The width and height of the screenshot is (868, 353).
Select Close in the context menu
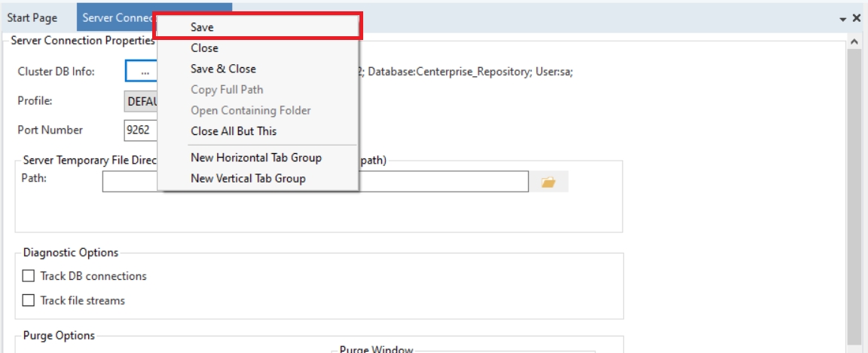pos(204,48)
